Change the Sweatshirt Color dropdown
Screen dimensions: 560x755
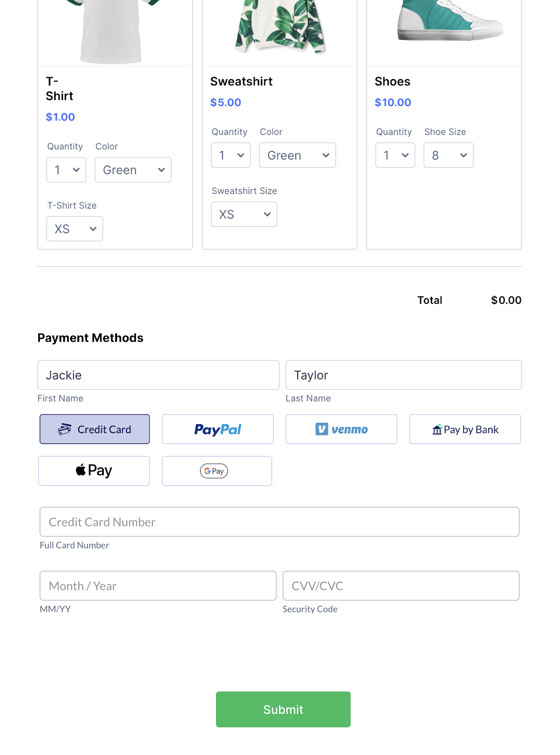pyautogui.click(x=297, y=155)
